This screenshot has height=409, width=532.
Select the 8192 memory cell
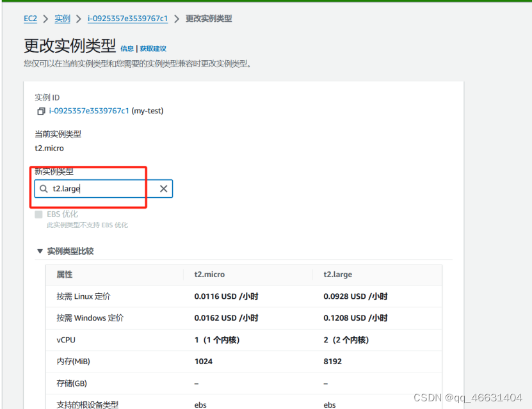[332, 362]
